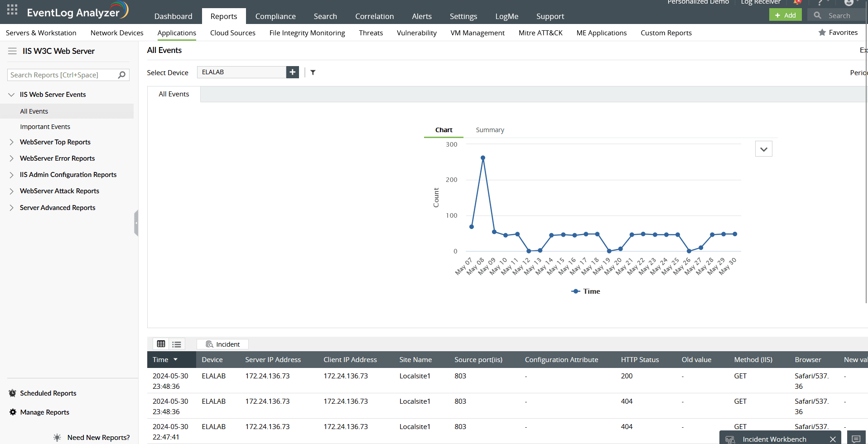Image resolution: width=868 pixels, height=444 pixels.
Task: Click the hamburger menu beside IIS W3C Web Server
Action: tap(12, 51)
